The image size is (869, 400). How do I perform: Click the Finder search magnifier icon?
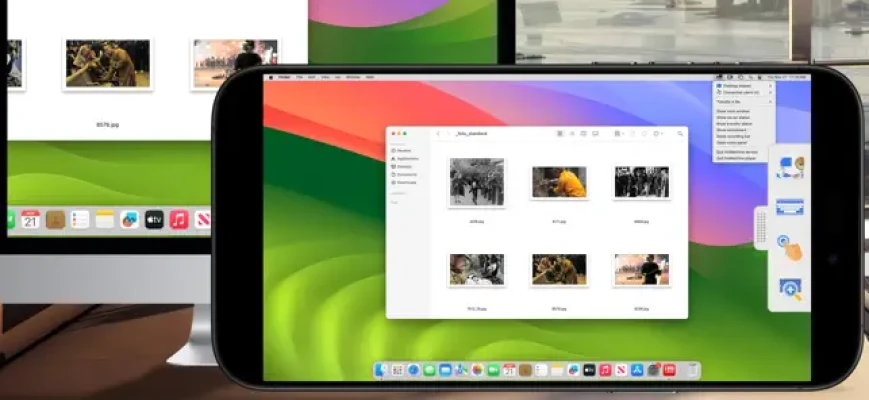(x=680, y=133)
